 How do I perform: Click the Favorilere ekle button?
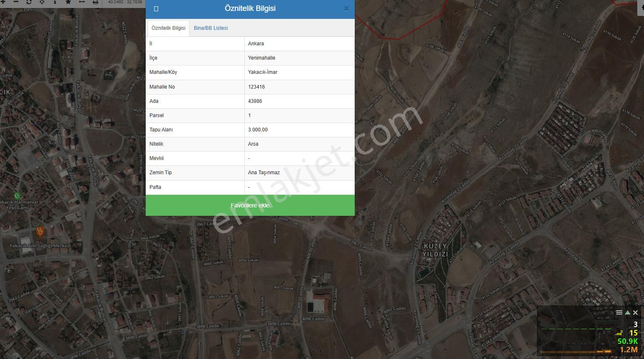(250, 205)
